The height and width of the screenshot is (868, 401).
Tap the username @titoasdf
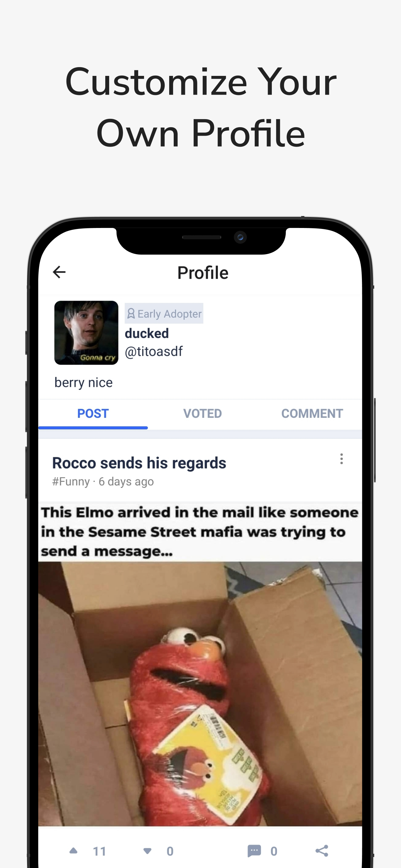click(x=154, y=351)
